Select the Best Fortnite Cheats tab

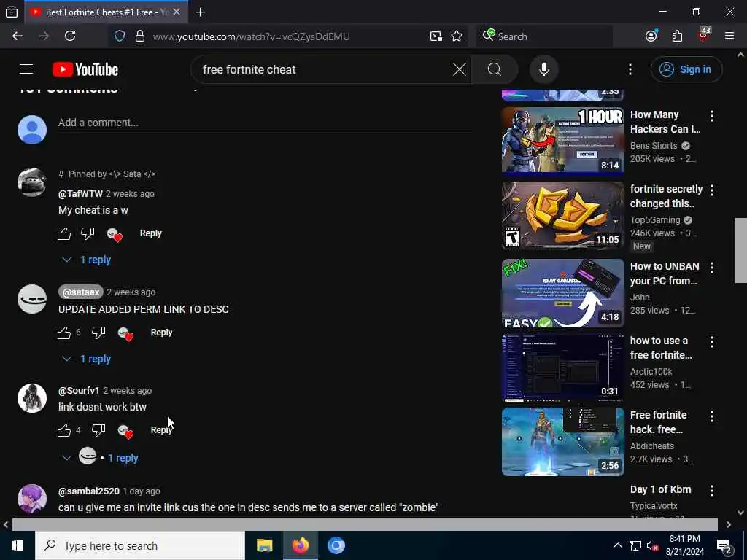pyautogui.click(x=107, y=12)
